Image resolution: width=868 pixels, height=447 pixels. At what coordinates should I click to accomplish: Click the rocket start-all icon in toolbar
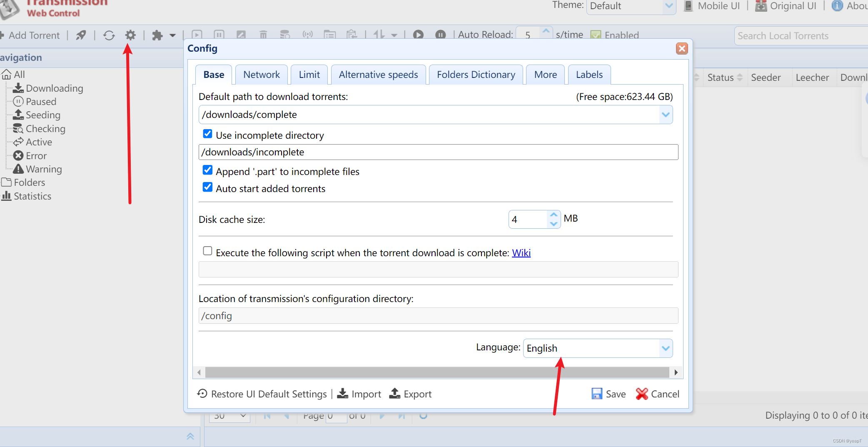[81, 35]
